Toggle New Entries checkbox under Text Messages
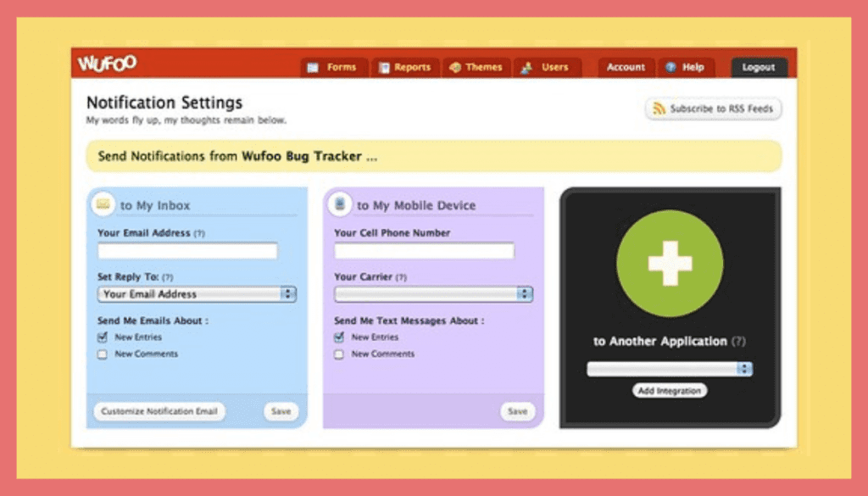868x496 pixels. coord(339,337)
